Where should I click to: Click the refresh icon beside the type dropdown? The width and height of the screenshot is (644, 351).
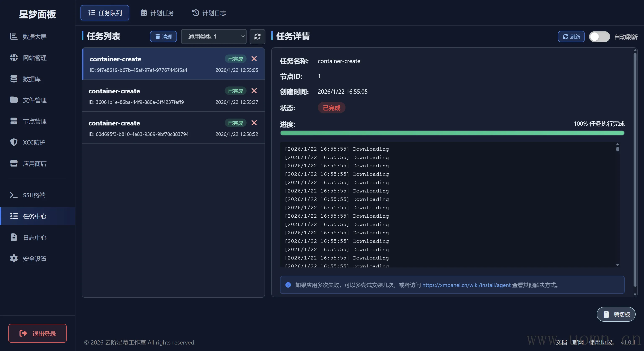[x=257, y=37]
